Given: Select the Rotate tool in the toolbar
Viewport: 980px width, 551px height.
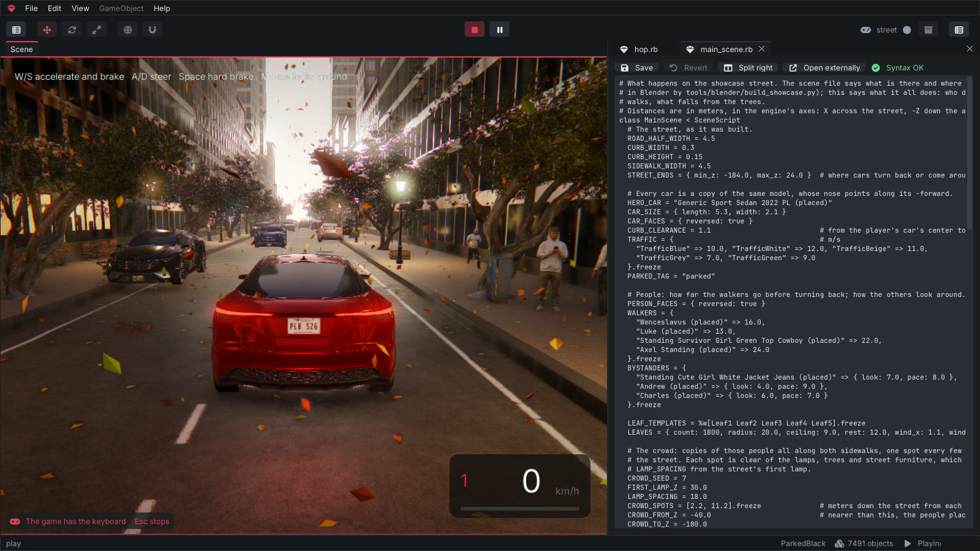Looking at the screenshot, I should [72, 29].
